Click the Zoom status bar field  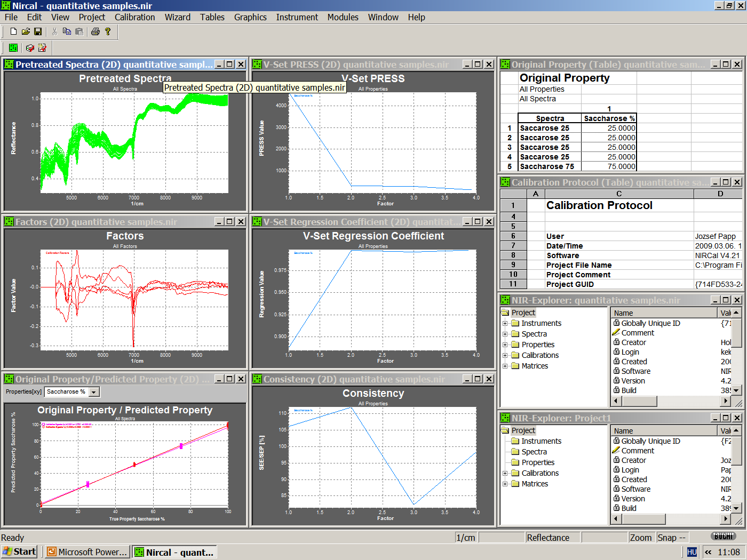coord(641,538)
